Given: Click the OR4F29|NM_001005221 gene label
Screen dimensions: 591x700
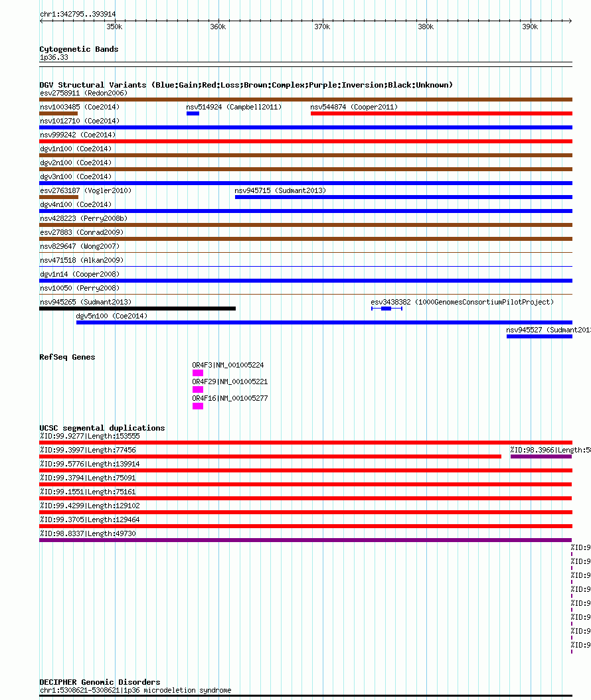Looking at the screenshot, I should click(x=230, y=382).
